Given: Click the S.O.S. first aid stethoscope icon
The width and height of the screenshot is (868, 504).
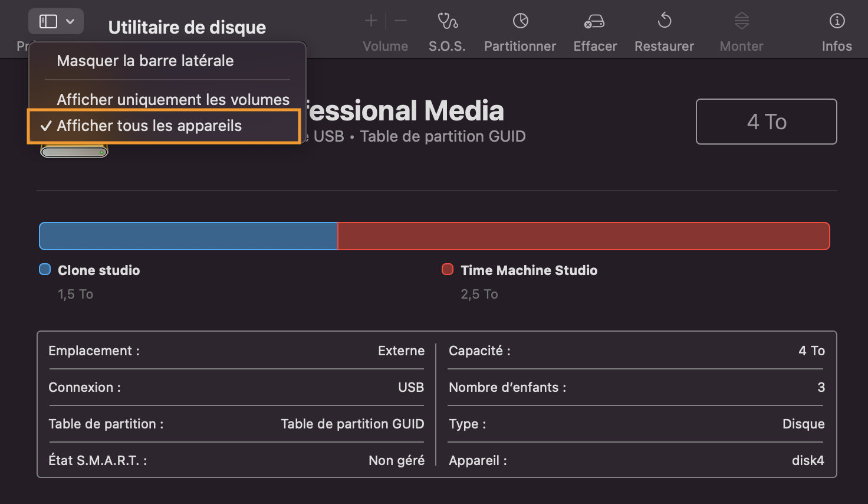Looking at the screenshot, I should pyautogui.click(x=448, y=22).
